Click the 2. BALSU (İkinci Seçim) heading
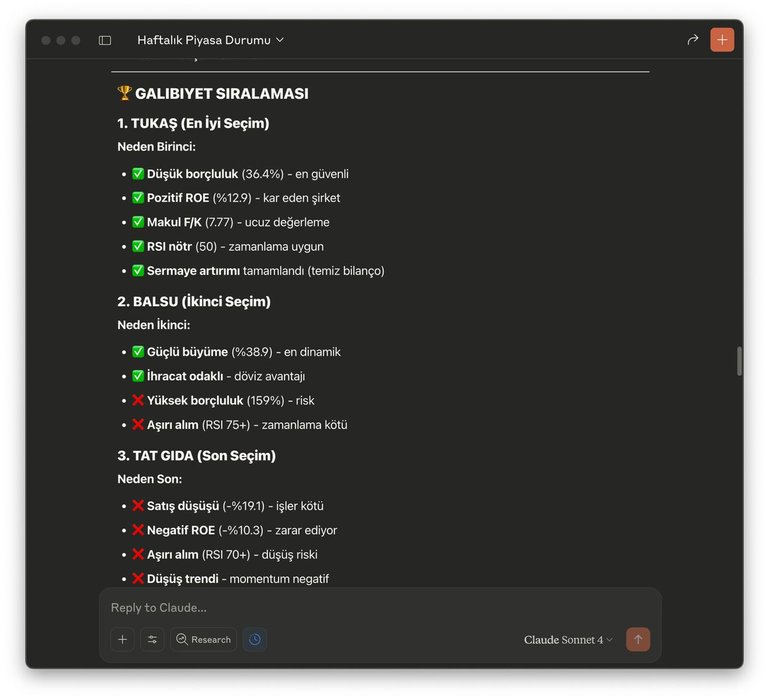This screenshot has height=700, width=769. coord(194,301)
